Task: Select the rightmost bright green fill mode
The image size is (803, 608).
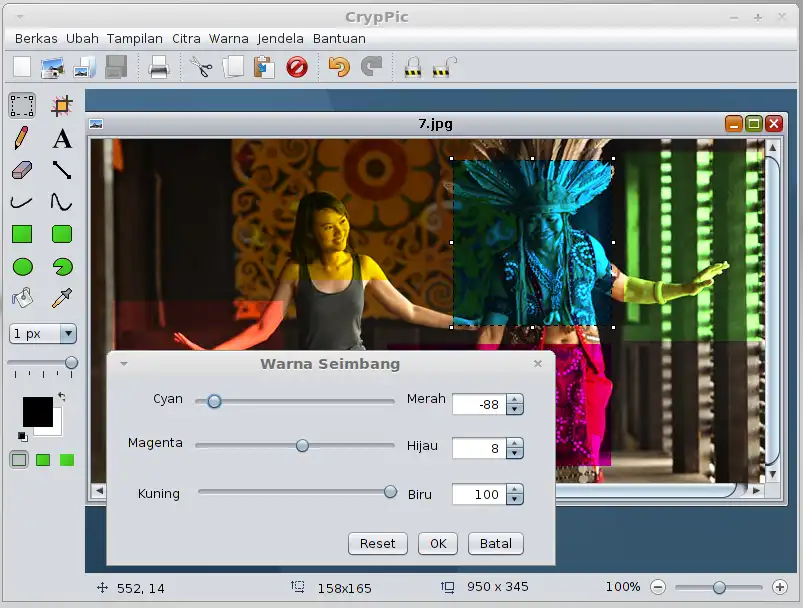Action: [67, 460]
